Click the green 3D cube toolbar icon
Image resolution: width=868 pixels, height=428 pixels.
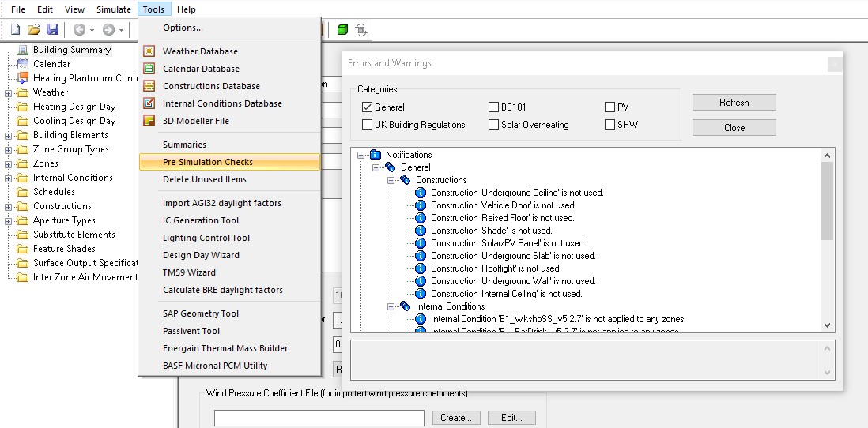click(x=342, y=30)
